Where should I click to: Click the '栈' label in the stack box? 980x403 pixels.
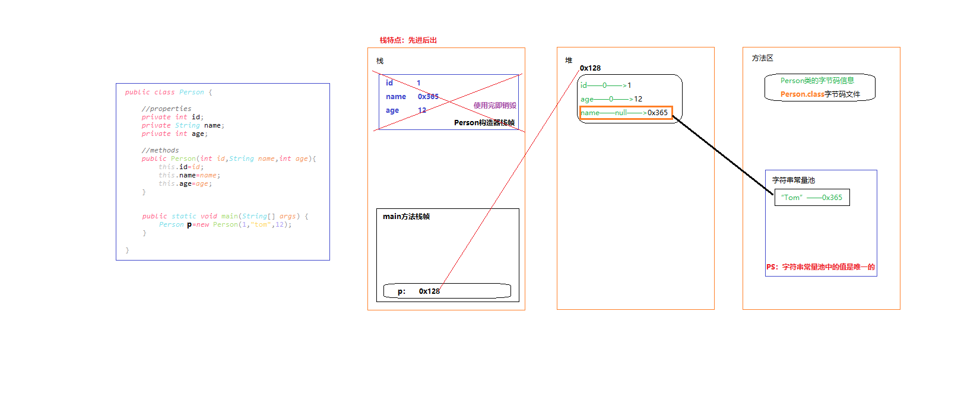(x=380, y=61)
